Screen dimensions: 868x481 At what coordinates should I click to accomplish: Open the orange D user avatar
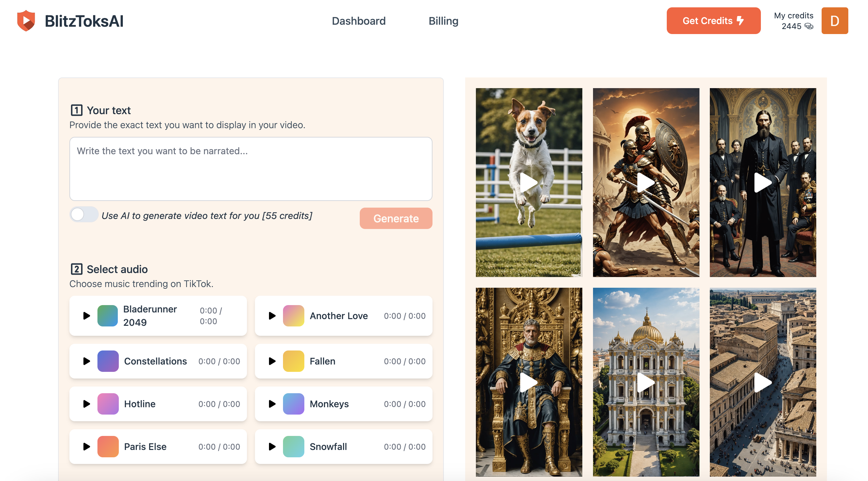click(x=834, y=21)
